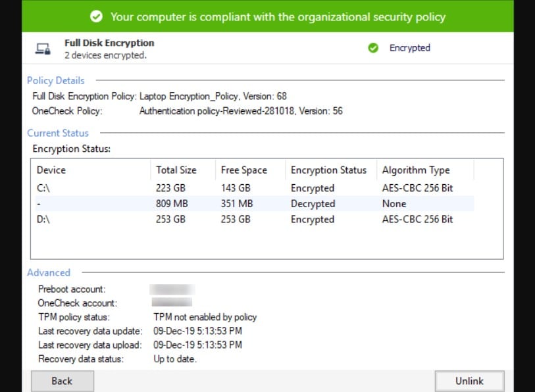Click the blurred Preboot account value
Image resolution: width=535 pixels, height=392 pixels.
click(x=172, y=289)
